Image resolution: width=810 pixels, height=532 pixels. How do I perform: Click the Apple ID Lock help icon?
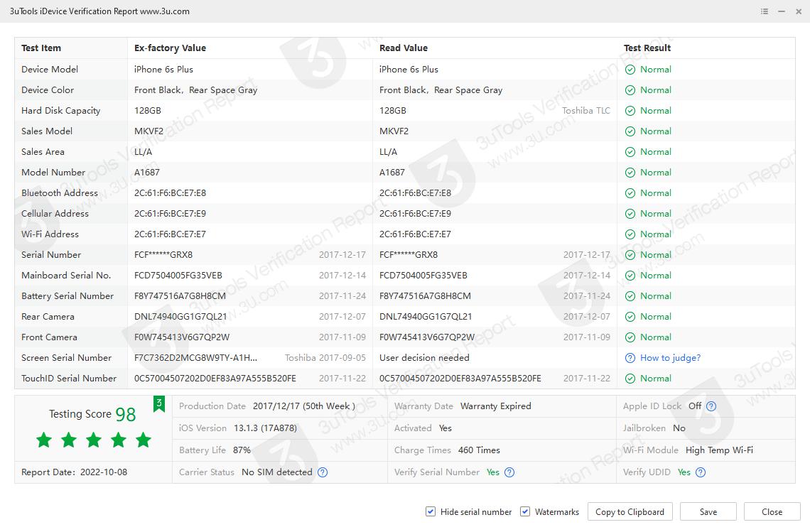(x=711, y=406)
